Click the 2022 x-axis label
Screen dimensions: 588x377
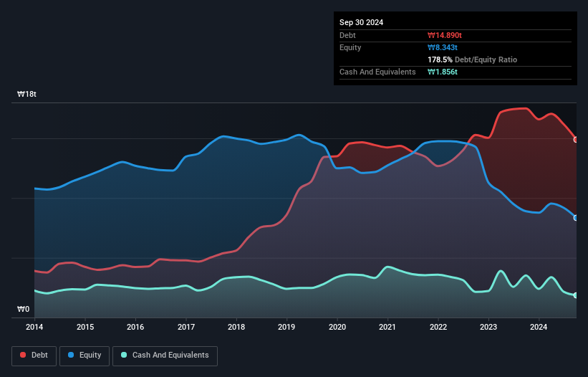pyautogui.click(x=438, y=327)
